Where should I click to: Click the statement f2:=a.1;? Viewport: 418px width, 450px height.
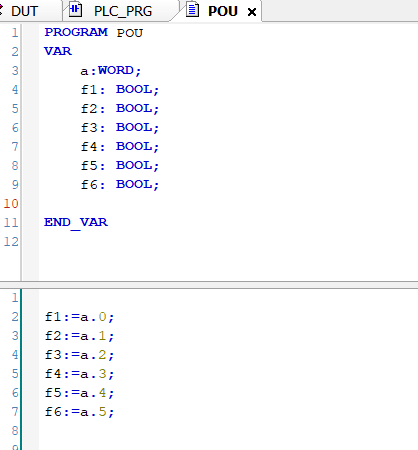[79, 336]
